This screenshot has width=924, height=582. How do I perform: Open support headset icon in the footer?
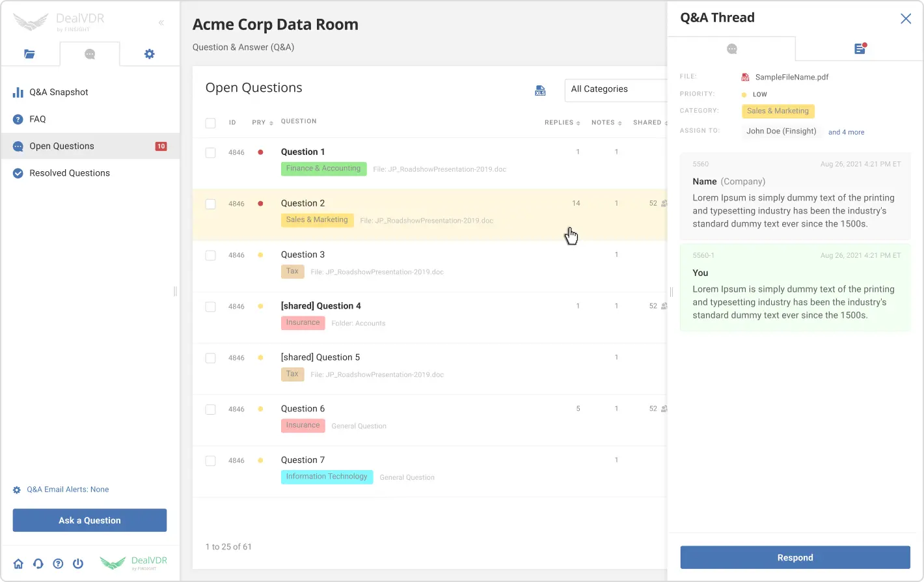pyautogui.click(x=38, y=564)
